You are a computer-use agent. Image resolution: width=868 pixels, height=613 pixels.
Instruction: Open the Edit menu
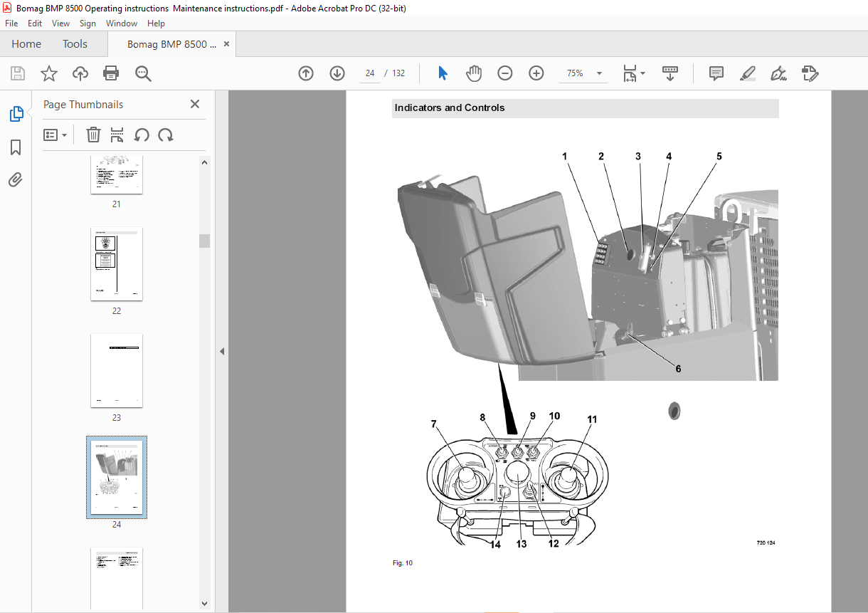35,23
